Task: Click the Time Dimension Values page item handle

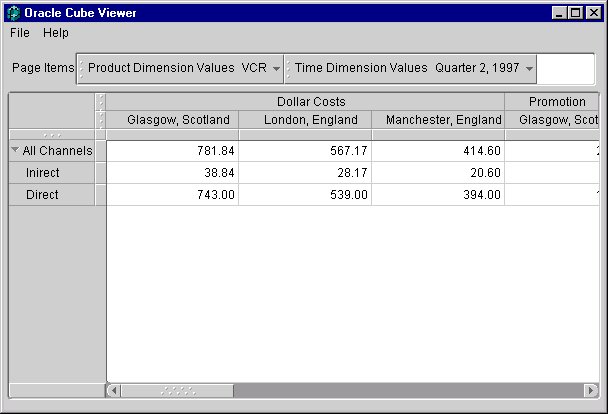Action: click(x=288, y=69)
